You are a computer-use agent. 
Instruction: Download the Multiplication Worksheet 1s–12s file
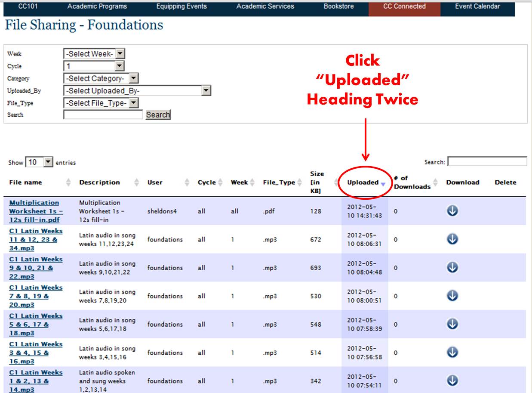[452, 211]
